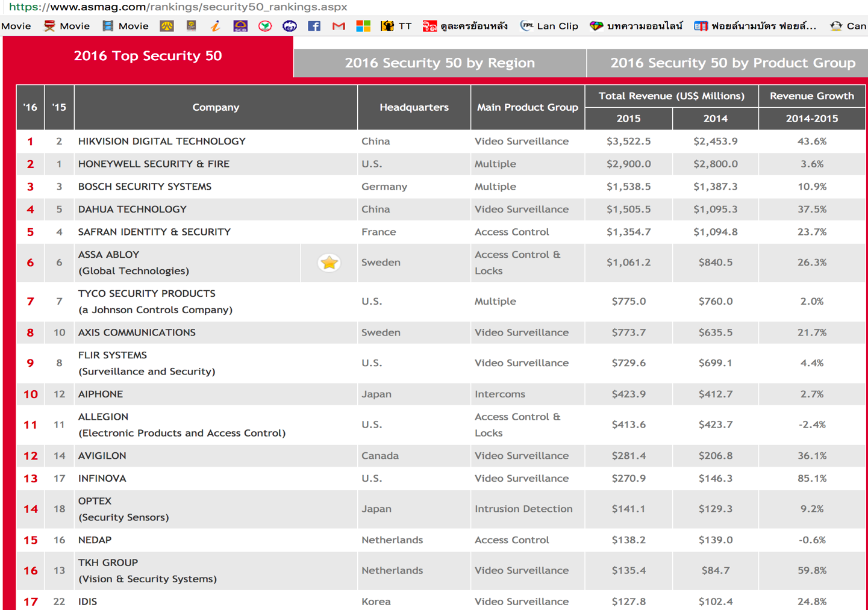Click the red rank number 10 for Aiphone
The width and height of the screenshot is (868, 610).
click(31, 394)
